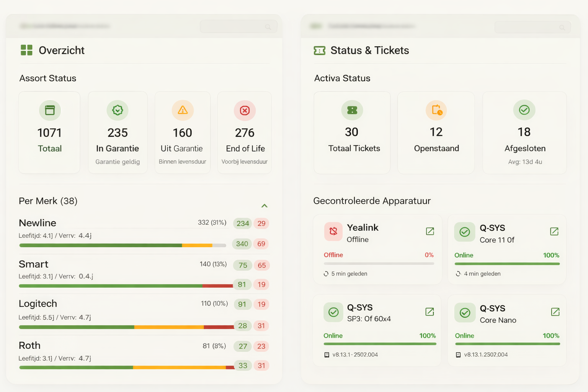Open the Totaal Tickets card
The width and height of the screenshot is (588, 392).
pos(352,132)
